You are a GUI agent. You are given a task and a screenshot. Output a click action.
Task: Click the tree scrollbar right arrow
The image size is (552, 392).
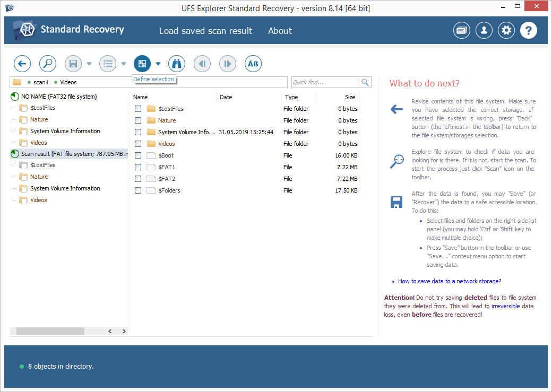(124, 331)
